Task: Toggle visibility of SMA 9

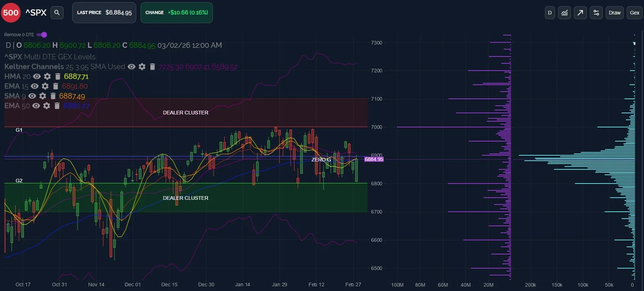Action: (32, 96)
